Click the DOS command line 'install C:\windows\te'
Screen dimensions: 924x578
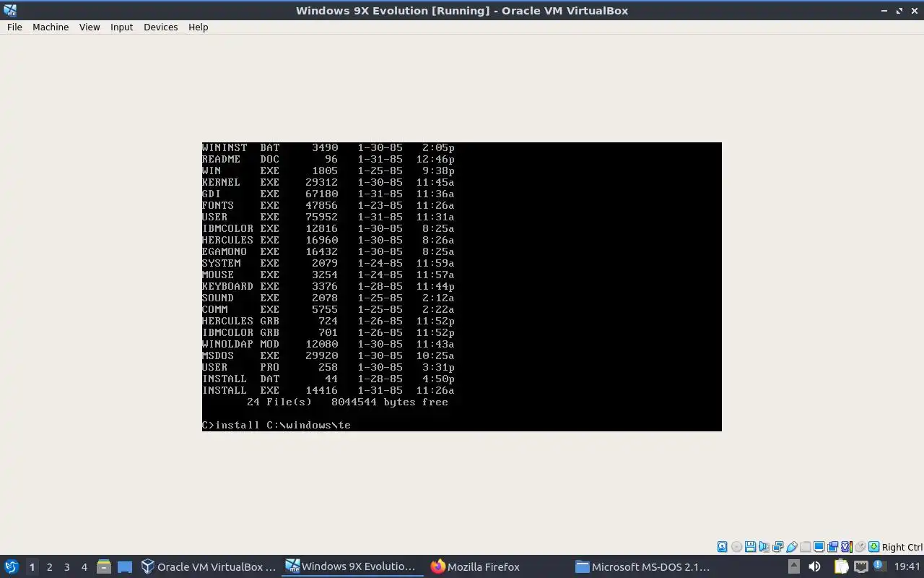[x=283, y=425]
